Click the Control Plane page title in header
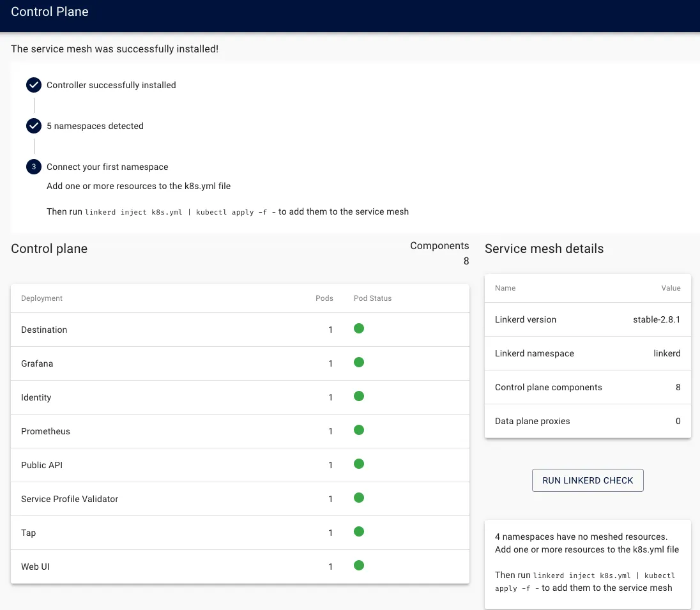Image resolution: width=700 pixels, height=610 pixels. pos(50,11)
